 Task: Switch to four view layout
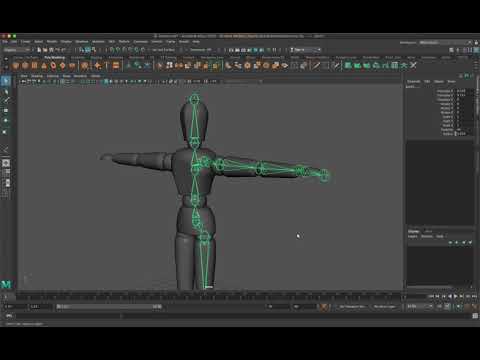click(x=6, y=172)
